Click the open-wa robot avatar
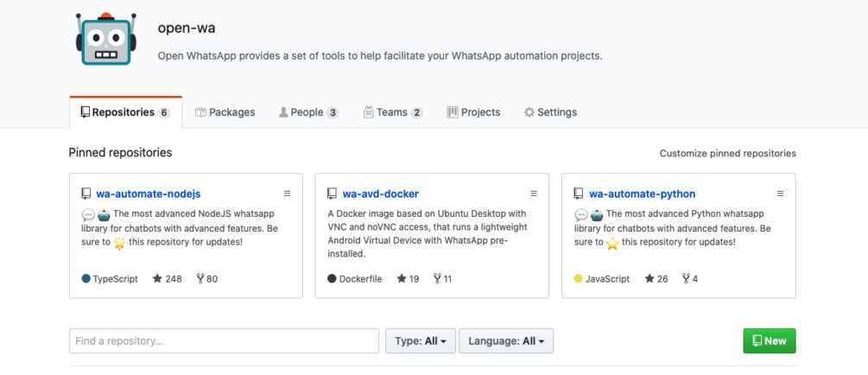Screen dimensions: 868x375 pos(106,39)
